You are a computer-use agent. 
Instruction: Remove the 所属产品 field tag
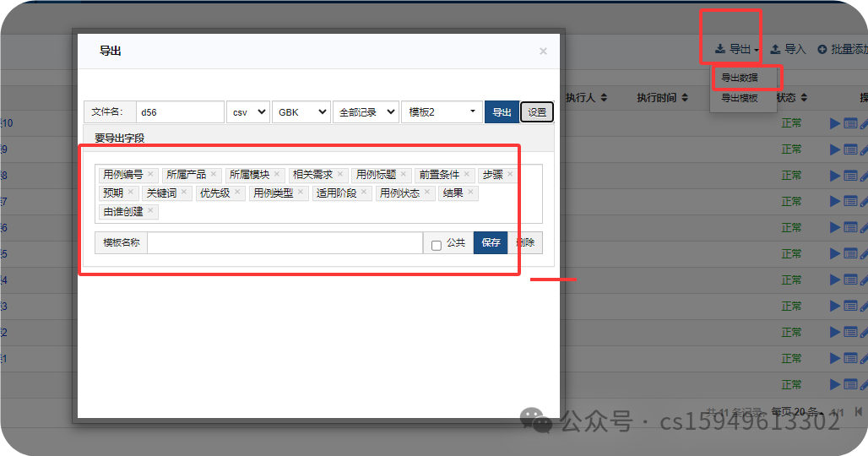coord(214,174)
